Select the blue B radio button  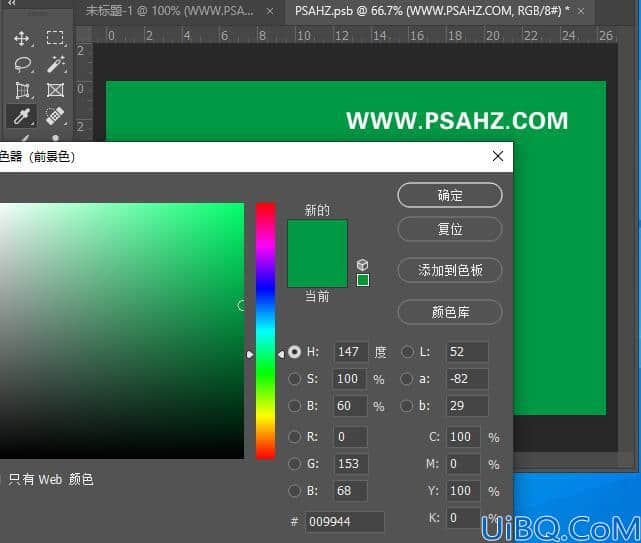pyautogui.click(x=294, y=491)
